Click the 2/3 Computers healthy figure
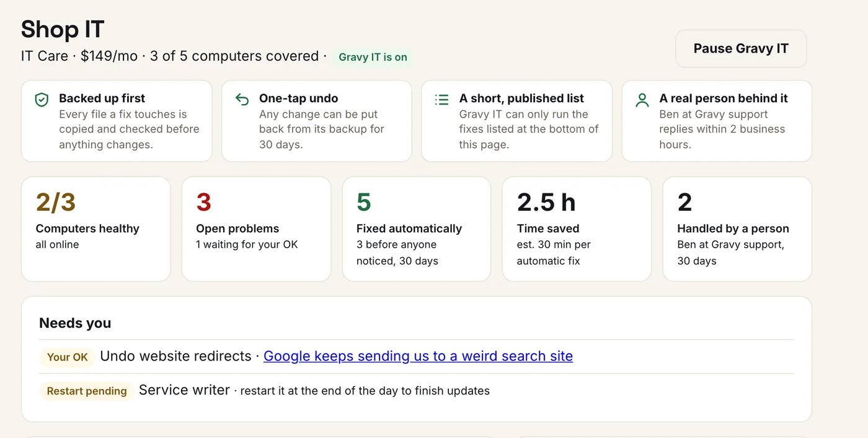The image size is (868, 438). [56, 202]
